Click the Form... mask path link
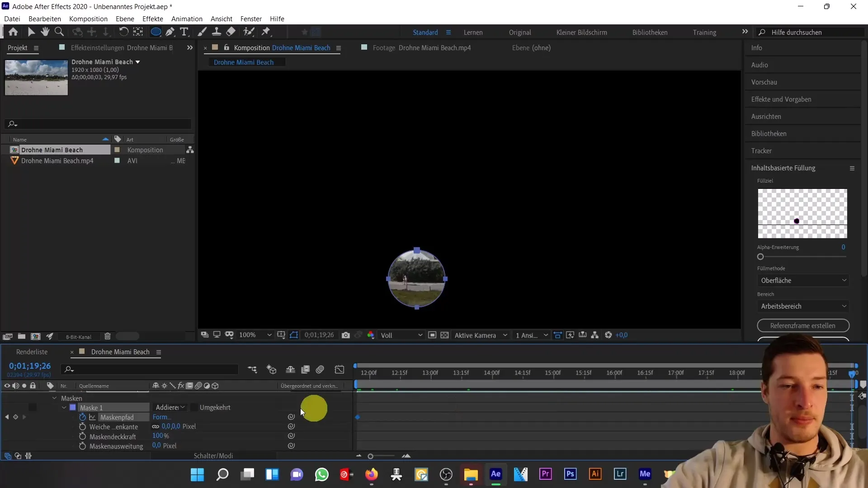This screenshot has width=868, height=488. tap(161, 417)
